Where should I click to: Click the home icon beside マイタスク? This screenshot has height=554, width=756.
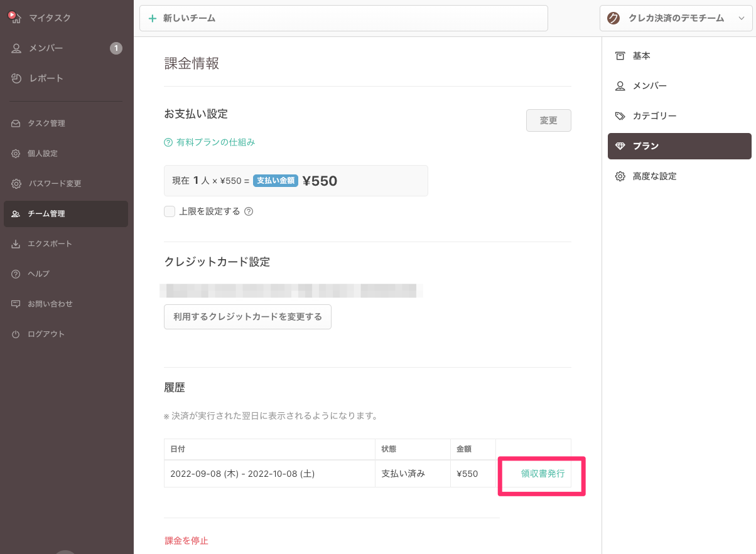[16, 18]
